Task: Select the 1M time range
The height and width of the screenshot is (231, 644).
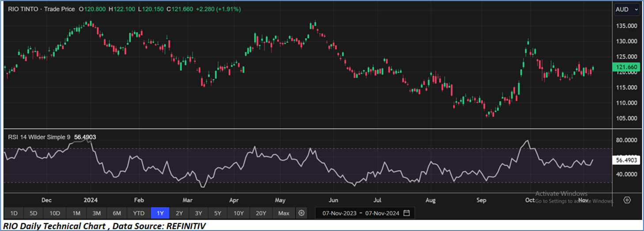Action: pyautogui.click(x=76, y=213)
